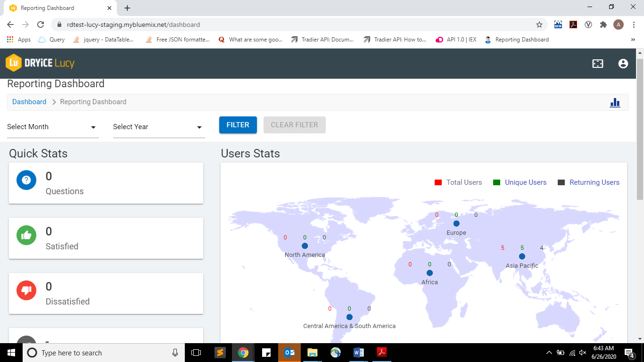This screenshot has width=644, height=362.
Task: Bookmark this page with the star icon
Action: (539, 25)
